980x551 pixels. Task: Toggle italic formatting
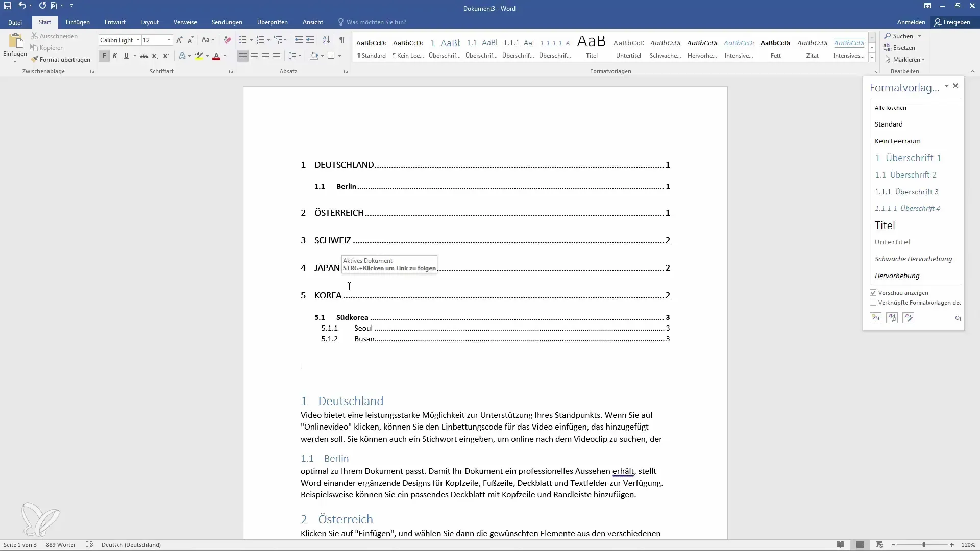[x=115, y=56]
